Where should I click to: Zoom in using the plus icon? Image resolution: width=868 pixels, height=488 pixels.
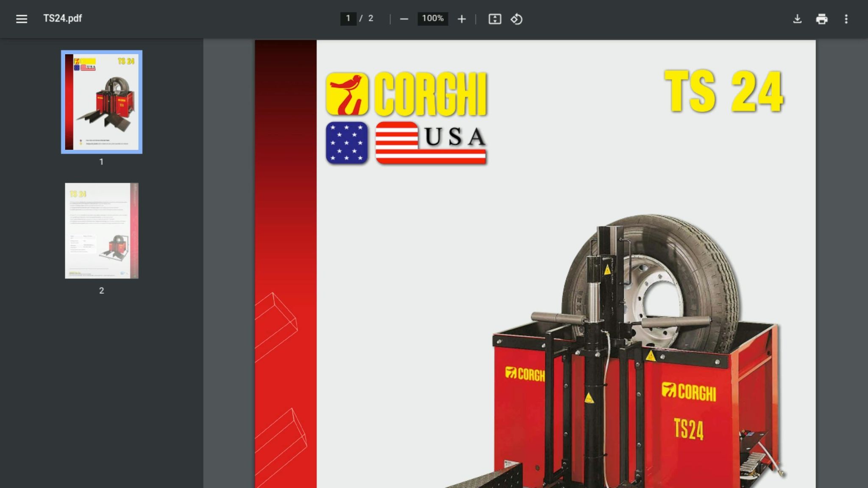pyautogui.click(x=462, y=19)
